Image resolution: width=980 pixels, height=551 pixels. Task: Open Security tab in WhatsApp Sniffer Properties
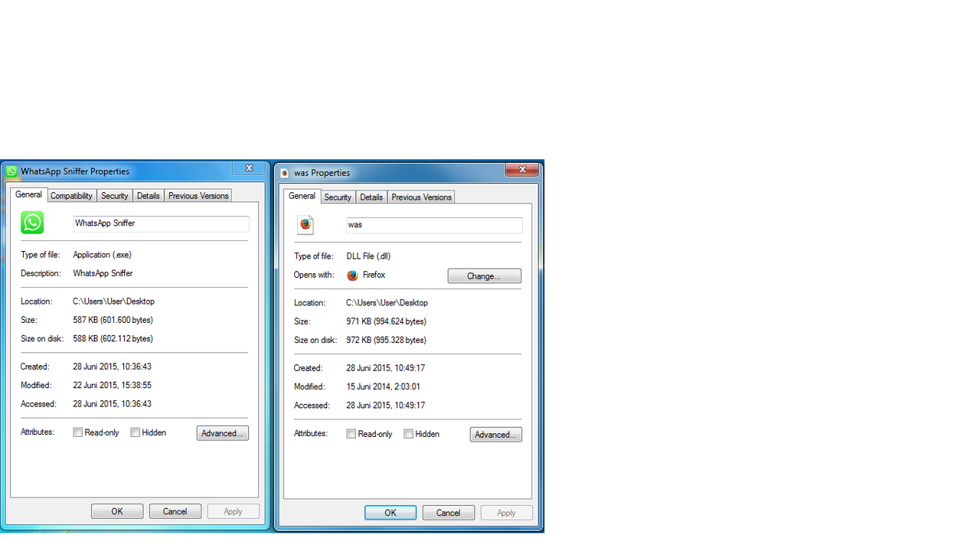pyautogui.click(x=115, y=196)
